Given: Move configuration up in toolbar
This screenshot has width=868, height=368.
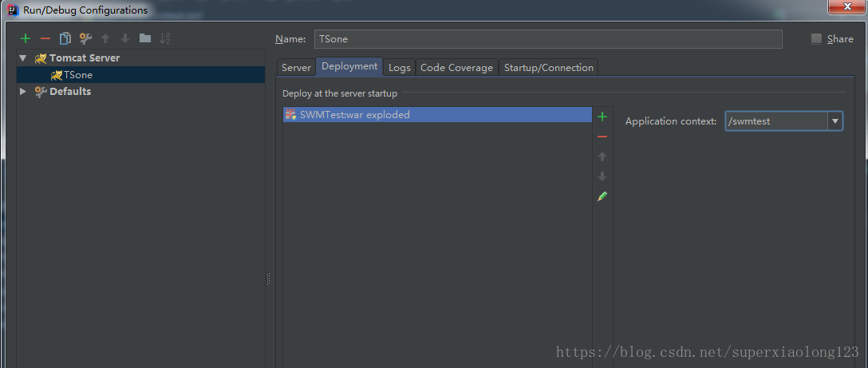Looking at the screenshot, I should tap(105, 38).
